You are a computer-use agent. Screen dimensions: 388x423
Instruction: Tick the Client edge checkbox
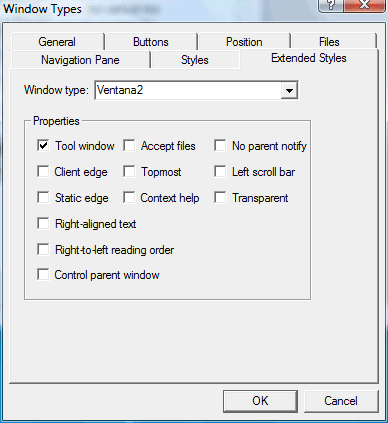click(x=43, y=172)
